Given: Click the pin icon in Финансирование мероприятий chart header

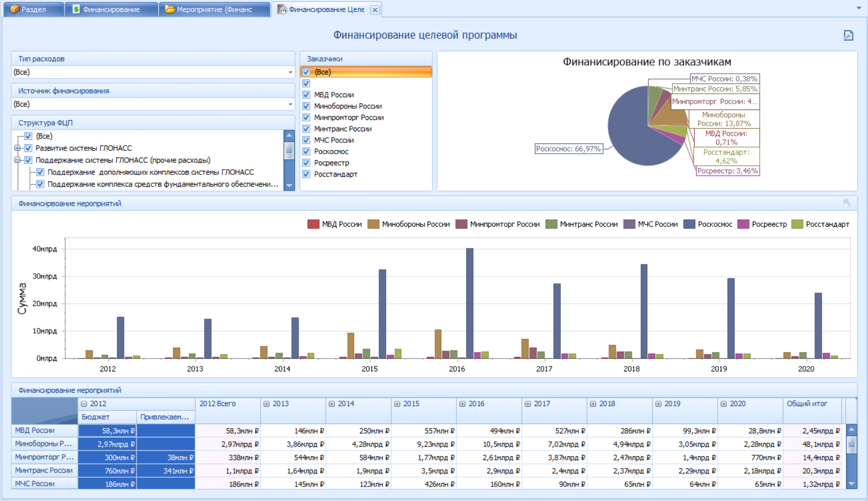Looking at the screenshot, I should pos(846,203).
